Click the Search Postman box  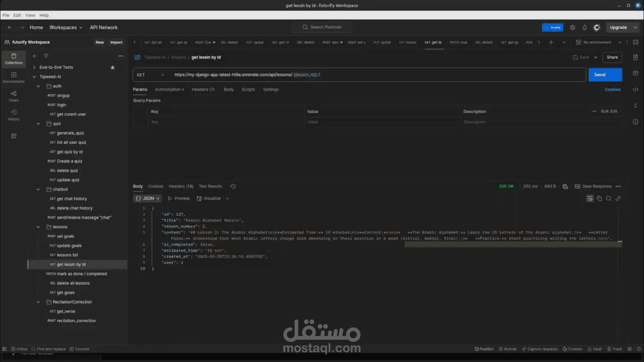point(322,27)
